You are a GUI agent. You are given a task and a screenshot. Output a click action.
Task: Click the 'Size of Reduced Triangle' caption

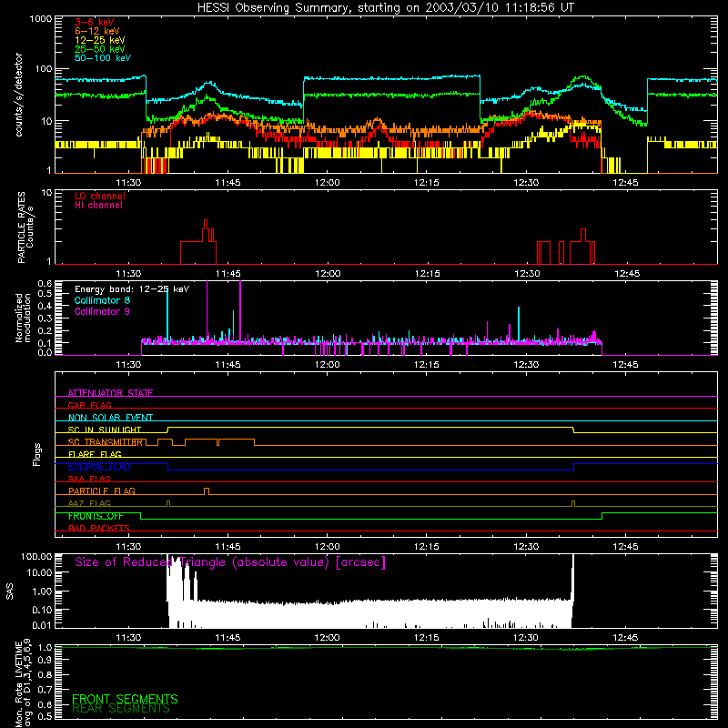tap(230, 562)
